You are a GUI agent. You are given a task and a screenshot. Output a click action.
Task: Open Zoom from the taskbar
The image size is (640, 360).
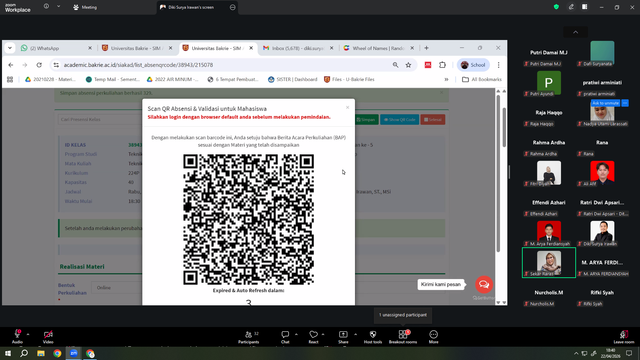point(73,353)
